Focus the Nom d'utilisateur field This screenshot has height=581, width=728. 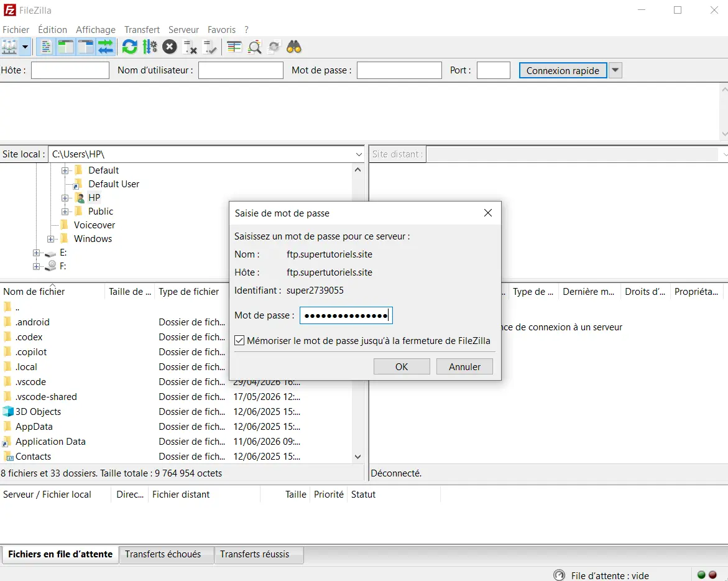coord(241,70)
